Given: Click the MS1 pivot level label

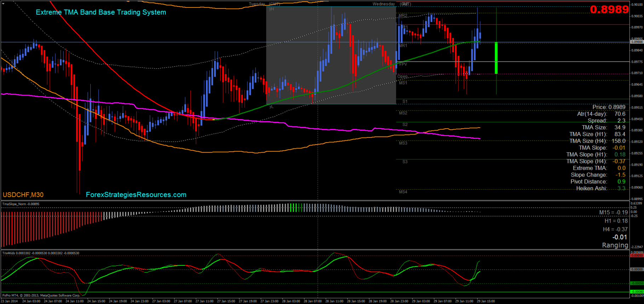Looking at the screenshot, I should 403,83.
